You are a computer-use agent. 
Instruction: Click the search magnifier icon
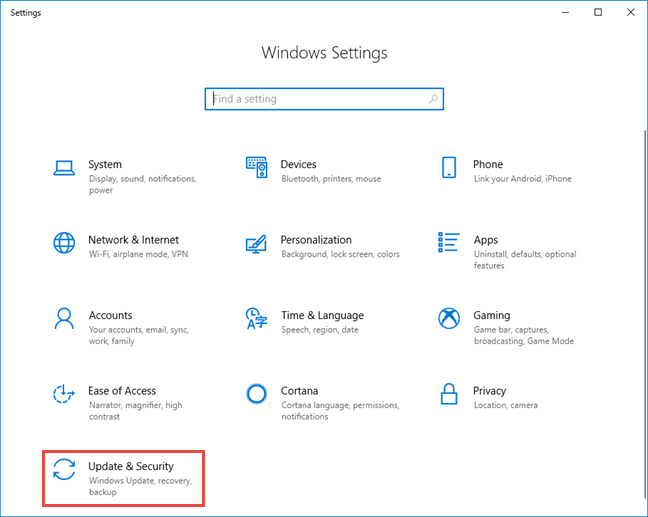click(x=433, y=99)
